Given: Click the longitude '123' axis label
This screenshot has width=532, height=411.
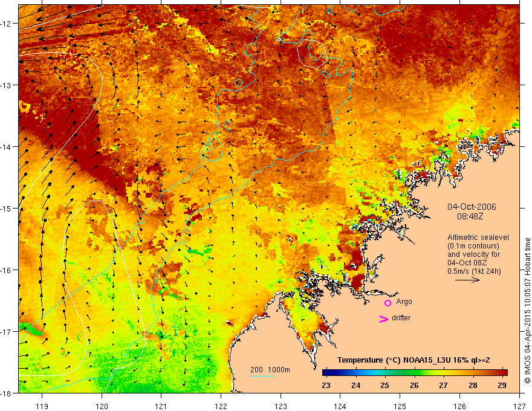Looking at the screenshot, I should [x=281, y=406].
